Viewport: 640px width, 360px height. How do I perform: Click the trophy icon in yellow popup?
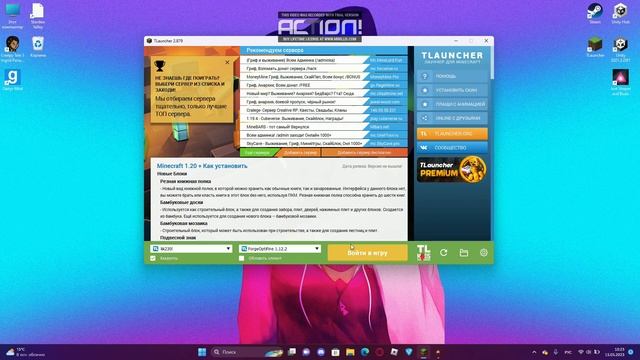pos(160,65)
